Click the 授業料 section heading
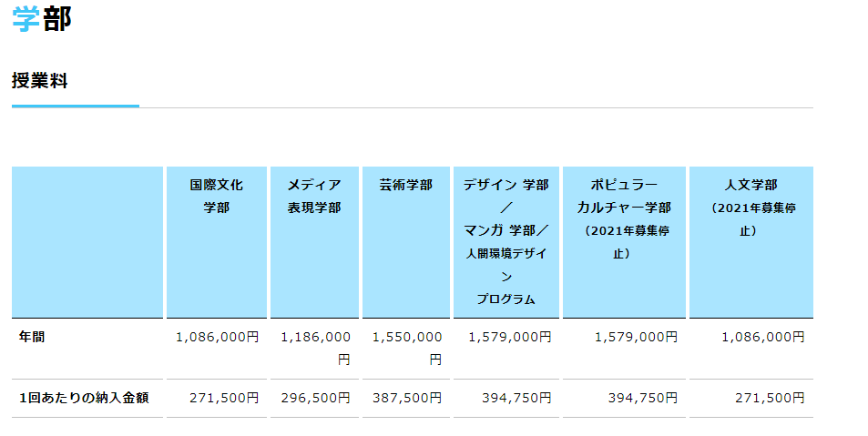868x436 pixels. click(39, 81)
